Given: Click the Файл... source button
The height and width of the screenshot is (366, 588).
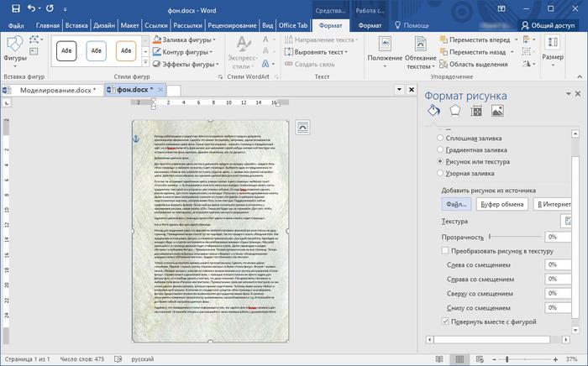Looking at the screenshot, I should point(454,203).
